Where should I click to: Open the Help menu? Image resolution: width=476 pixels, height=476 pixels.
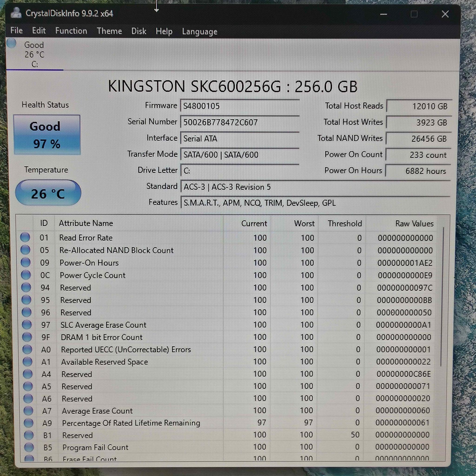point(164,32)
